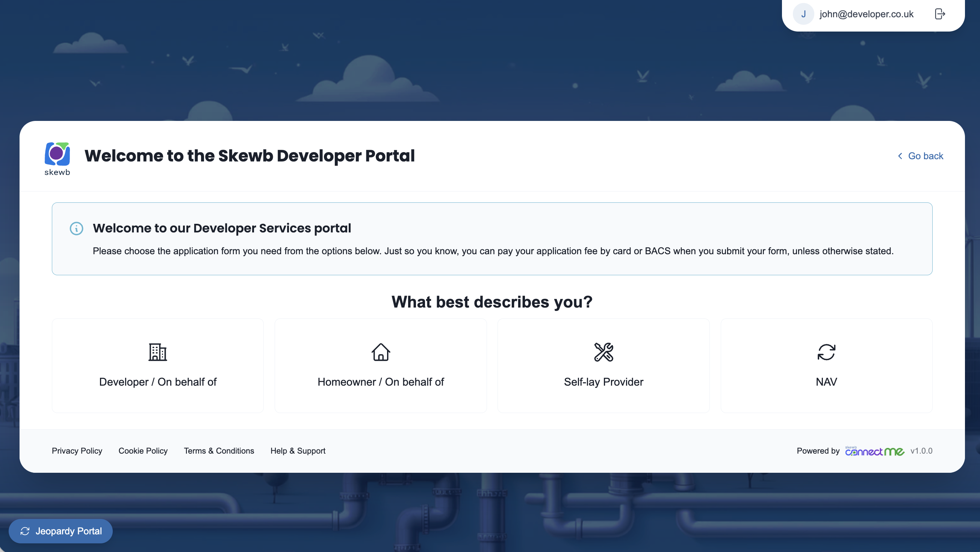Click the wrench tools icon for Self-lay Provider

pos(603,352)
